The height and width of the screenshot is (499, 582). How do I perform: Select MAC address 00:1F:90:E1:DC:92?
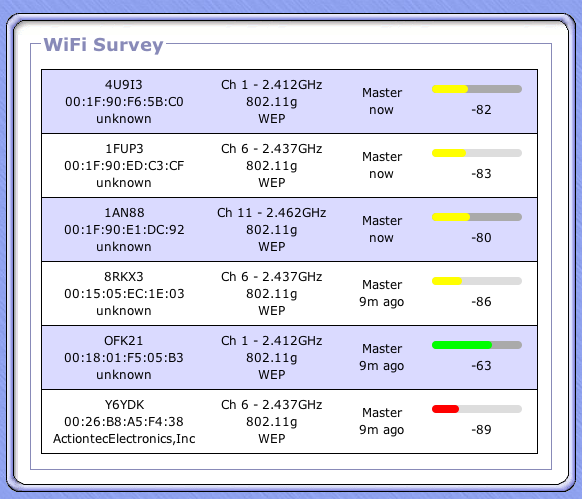(x=124, y=230)
